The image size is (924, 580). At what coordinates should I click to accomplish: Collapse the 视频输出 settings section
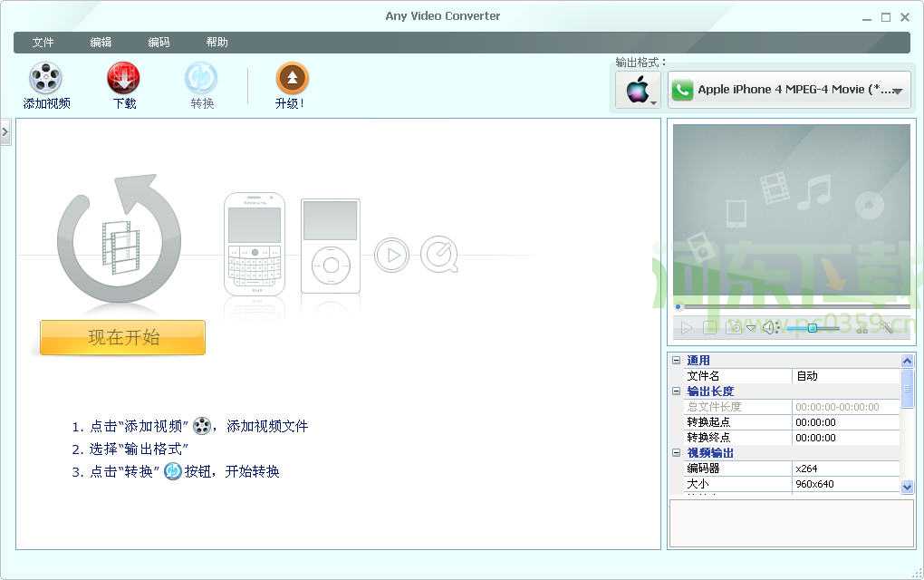click(677, 453)
